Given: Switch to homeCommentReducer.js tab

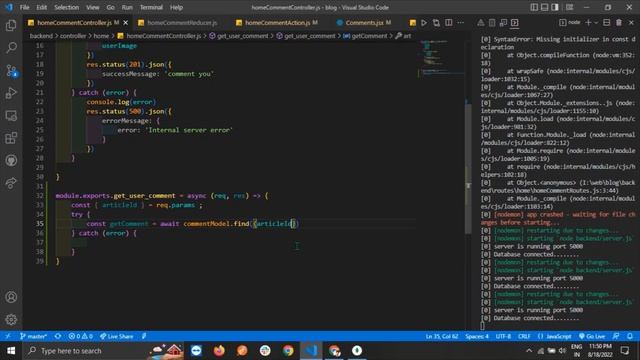Looking at the screenshot, I should [x=182, y=23].
